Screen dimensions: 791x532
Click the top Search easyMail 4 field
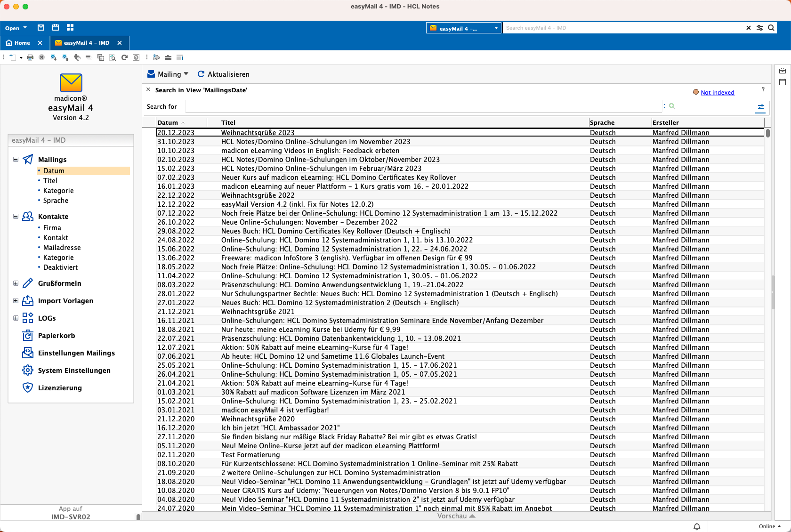[623, 28]
